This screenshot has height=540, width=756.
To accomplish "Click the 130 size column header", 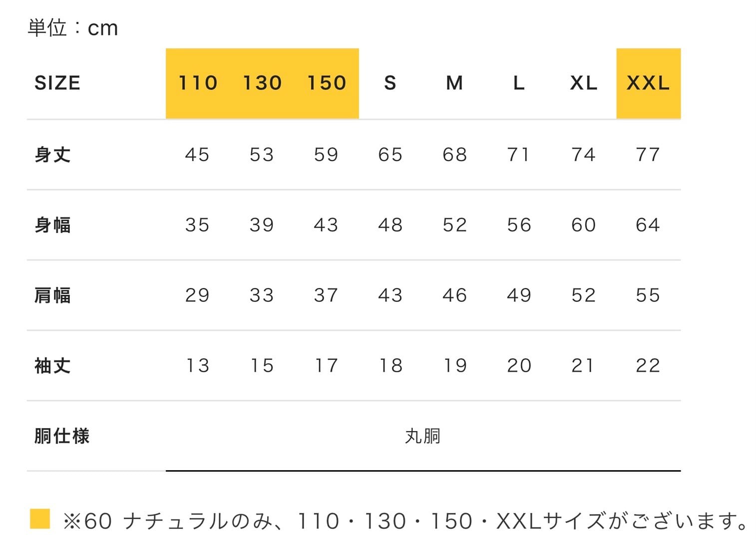I will [x=262, y=83].
